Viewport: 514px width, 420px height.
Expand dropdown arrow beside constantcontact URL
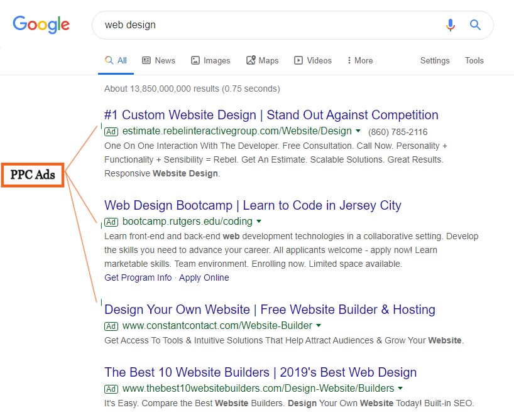click(319, 325)
